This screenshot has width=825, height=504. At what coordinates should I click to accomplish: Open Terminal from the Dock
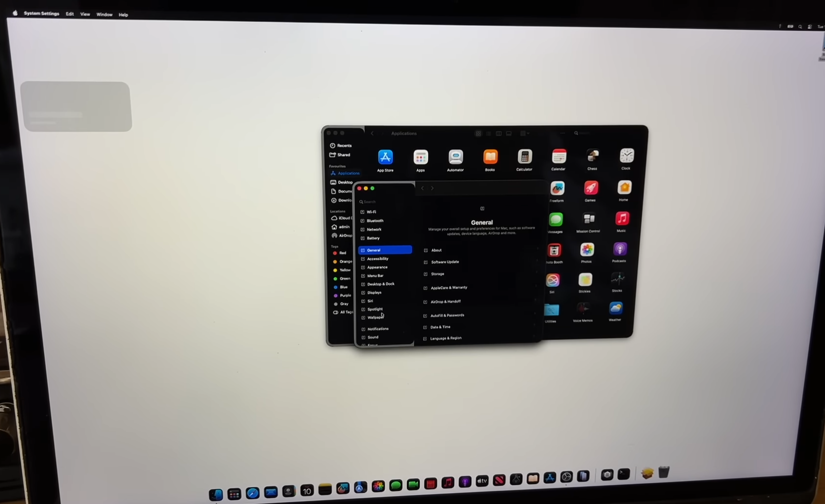point(624,474)
